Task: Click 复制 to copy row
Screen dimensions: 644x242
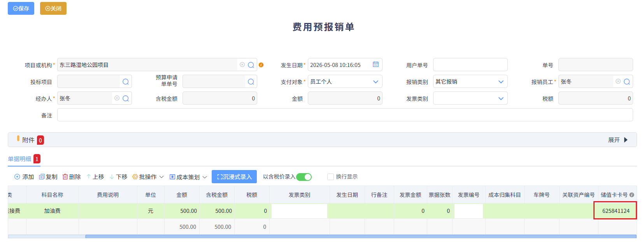Action: (x=48, y=177)
